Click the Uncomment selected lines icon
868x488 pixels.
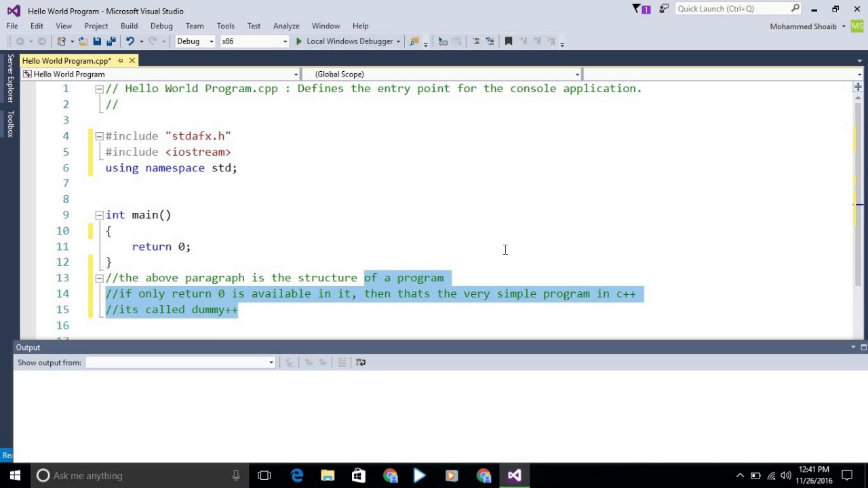[x=490, y=41]
